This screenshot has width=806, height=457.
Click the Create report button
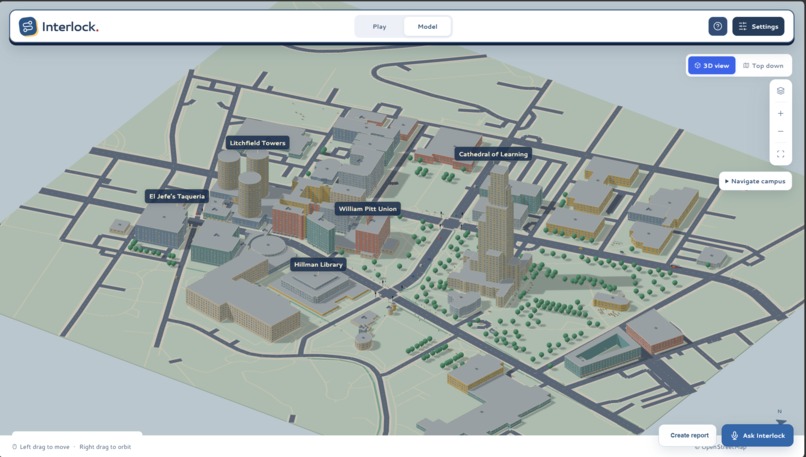click(689, 435)
